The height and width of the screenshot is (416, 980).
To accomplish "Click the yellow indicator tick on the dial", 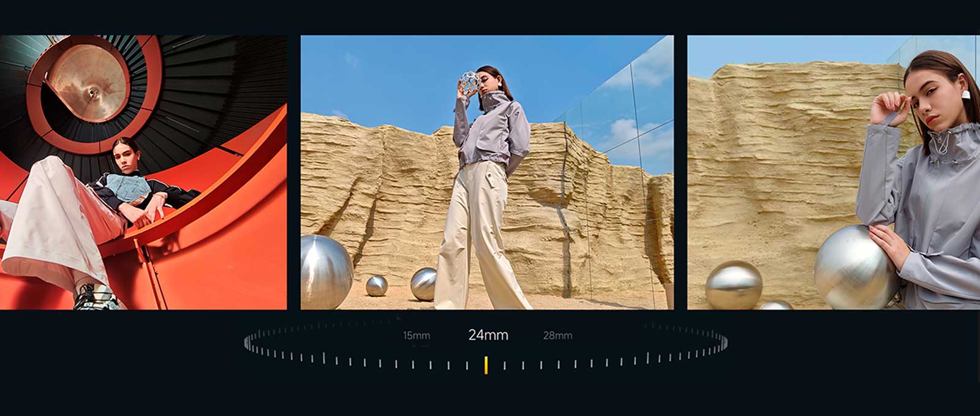I will click(486, 365).
